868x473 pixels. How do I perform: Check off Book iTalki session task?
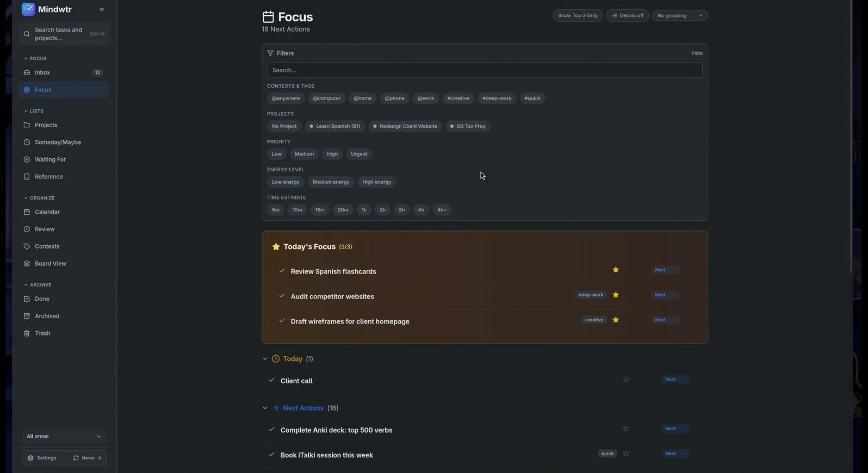coord(271,454)
